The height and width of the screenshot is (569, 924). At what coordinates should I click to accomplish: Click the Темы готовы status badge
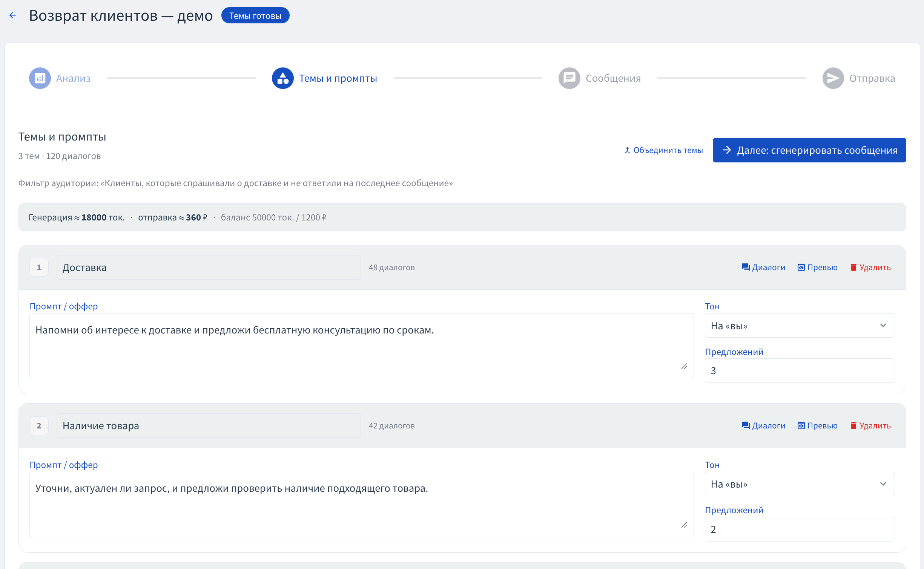[255, 15]
